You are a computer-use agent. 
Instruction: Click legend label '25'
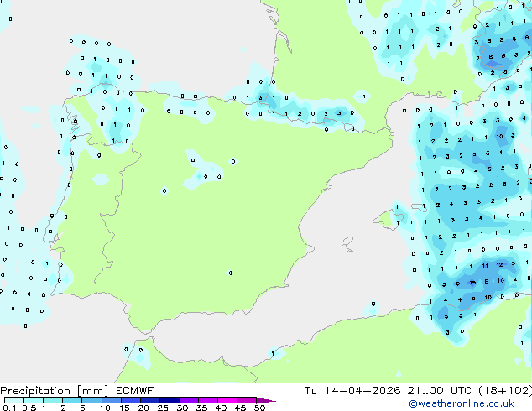(163, 408)
